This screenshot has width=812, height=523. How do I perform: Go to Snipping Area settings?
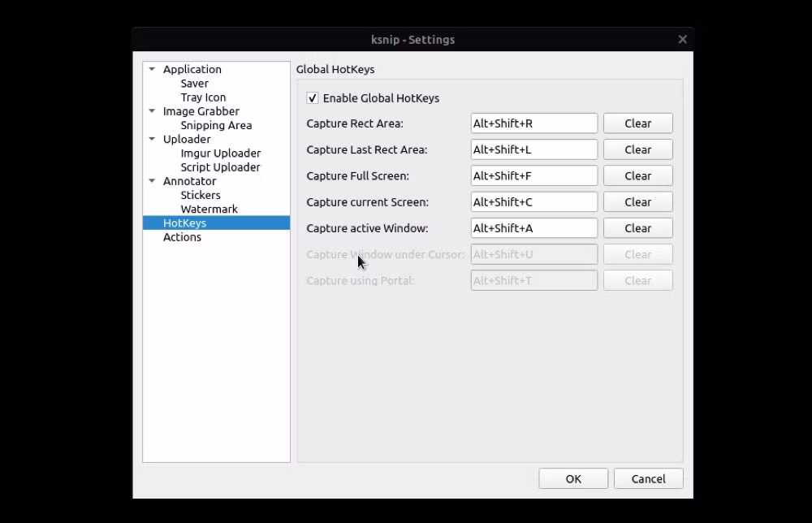tap(216, 125)
